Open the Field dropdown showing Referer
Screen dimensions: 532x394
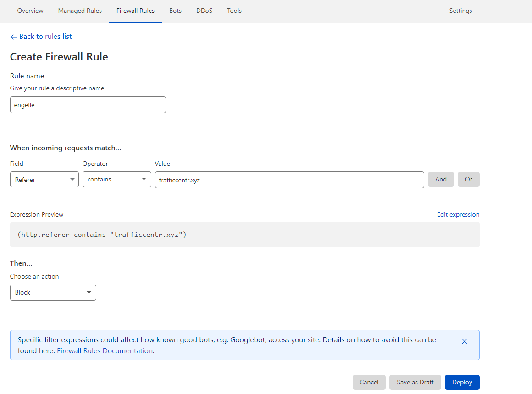44,180
